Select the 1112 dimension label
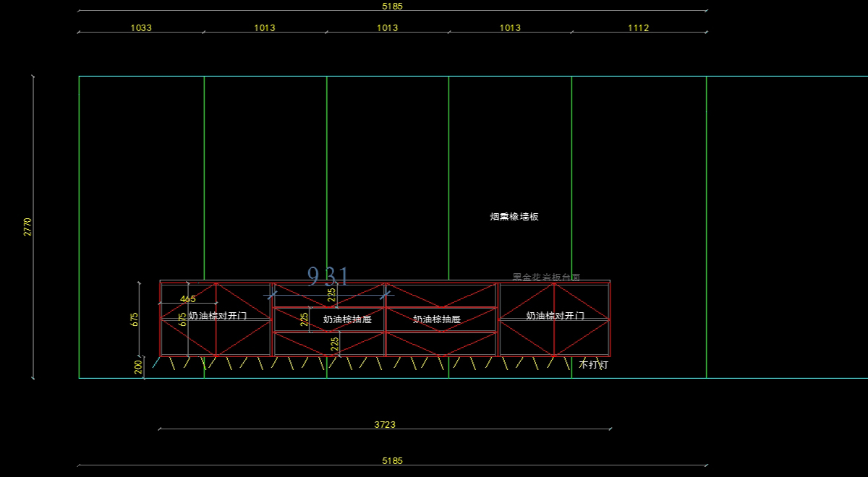The width and height of the screenshot is (868, 477). click(x=638, y=28)
